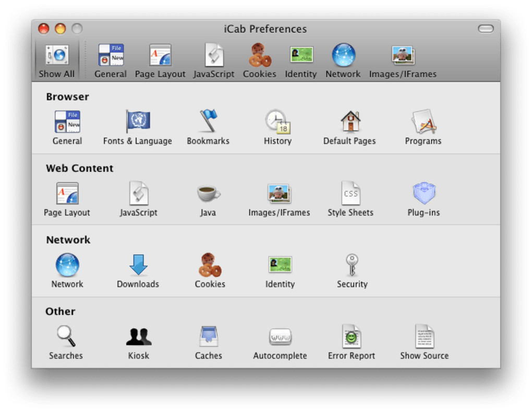
Task: Open Plug-ins preferences
Action: [424, 199]
